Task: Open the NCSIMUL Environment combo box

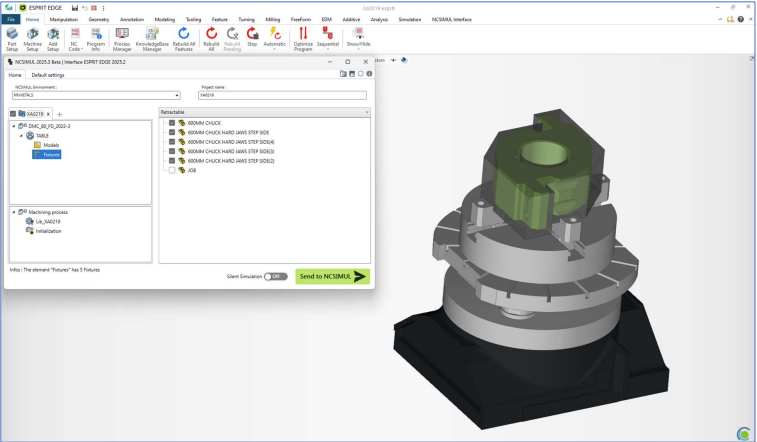Action: (96, 95)
